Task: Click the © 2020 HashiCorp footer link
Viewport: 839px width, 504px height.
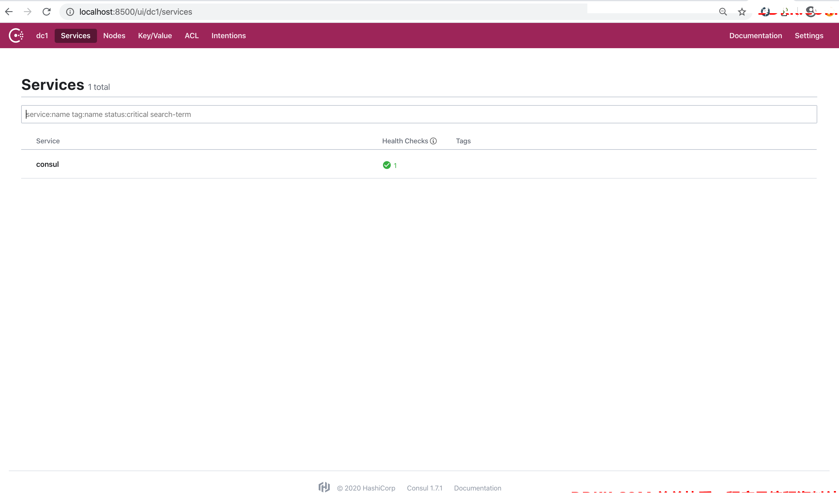Action: [x=366, y=488]
